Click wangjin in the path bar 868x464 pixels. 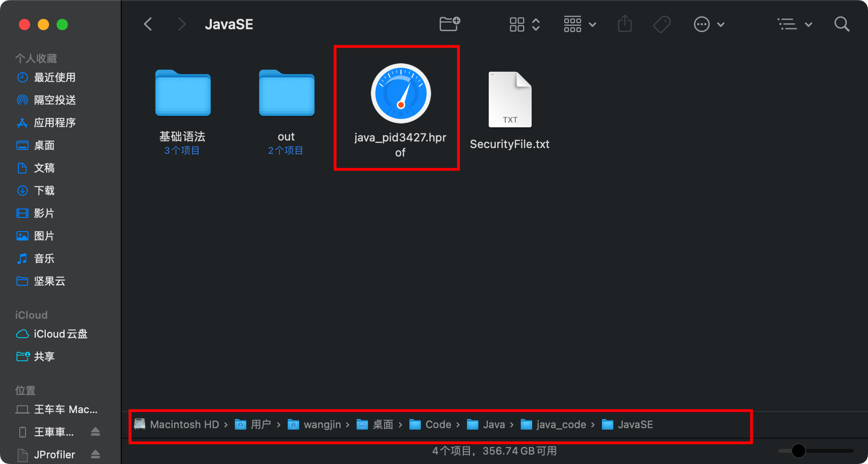[314, 424]
